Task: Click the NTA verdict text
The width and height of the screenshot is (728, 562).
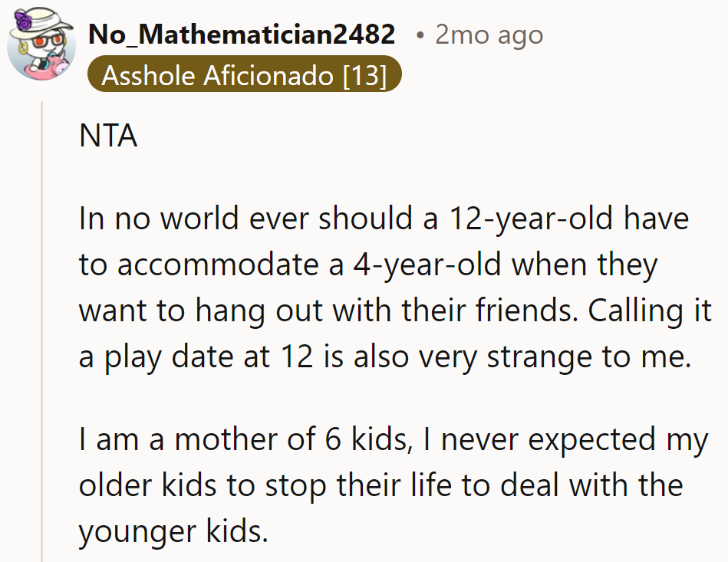Action: (x=108, y=136)
